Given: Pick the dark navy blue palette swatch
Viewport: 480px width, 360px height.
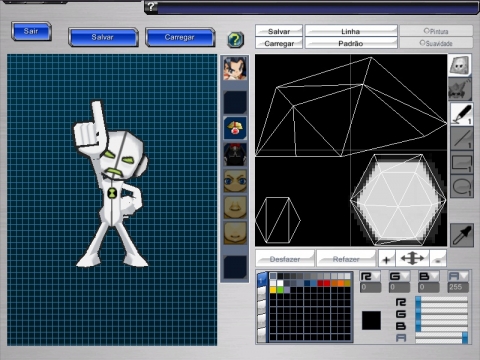Looking at the screenshot, I should [307, 283].
